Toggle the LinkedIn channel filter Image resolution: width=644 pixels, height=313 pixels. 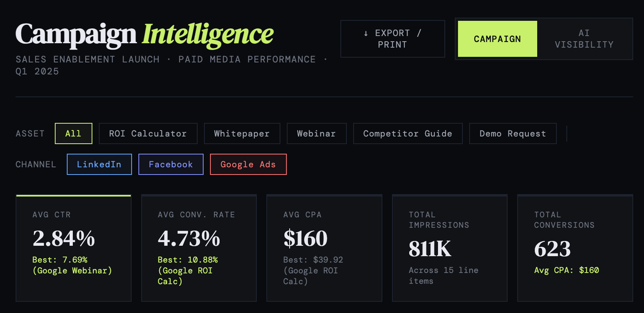(x=99, y=164)
